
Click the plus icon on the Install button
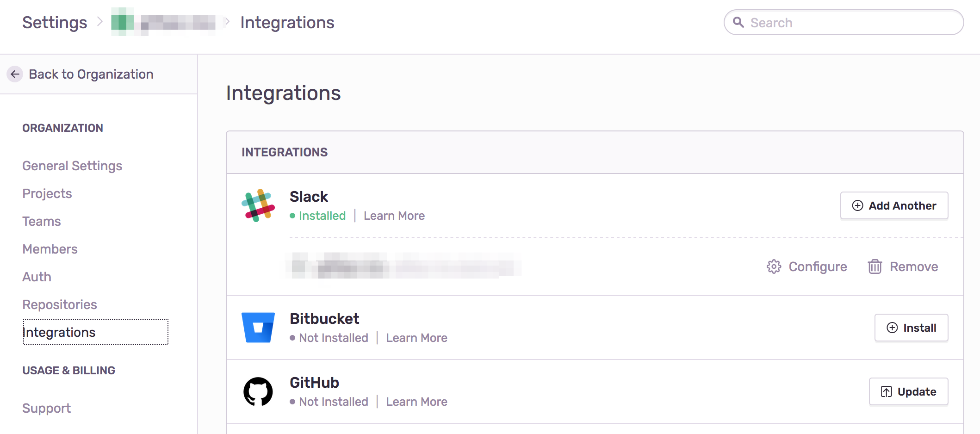893,328
